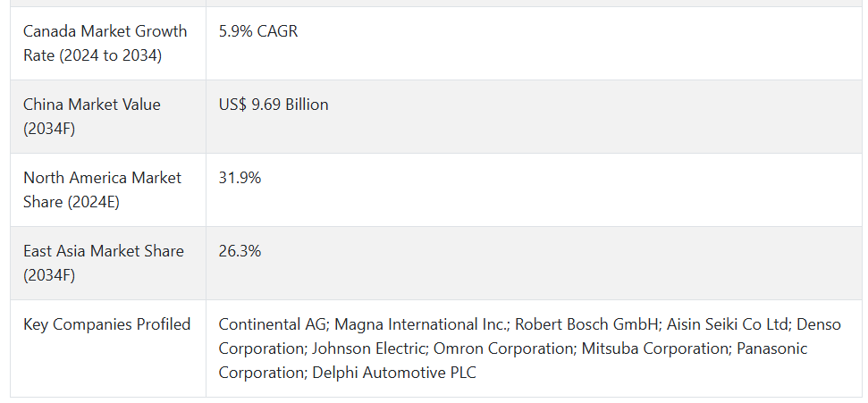Click Panasonic in the companies list

pyautogui.click(x=771, y=348)
